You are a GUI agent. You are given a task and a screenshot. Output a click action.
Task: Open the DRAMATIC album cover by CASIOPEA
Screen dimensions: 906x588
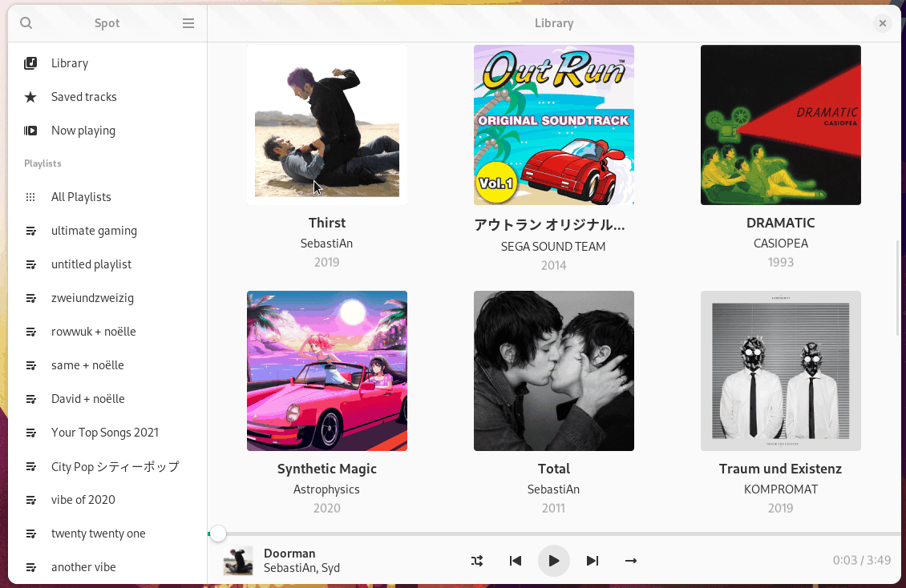pos(781,125)
